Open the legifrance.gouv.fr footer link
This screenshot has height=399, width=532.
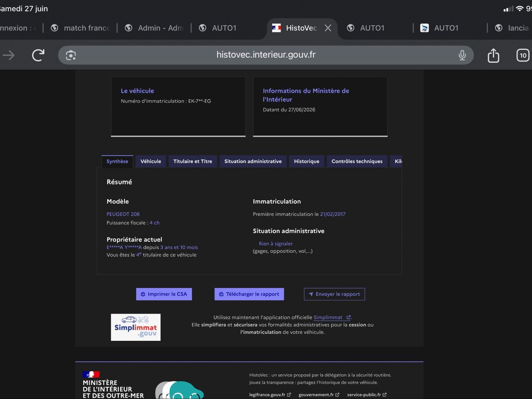(x=270, y=395)
